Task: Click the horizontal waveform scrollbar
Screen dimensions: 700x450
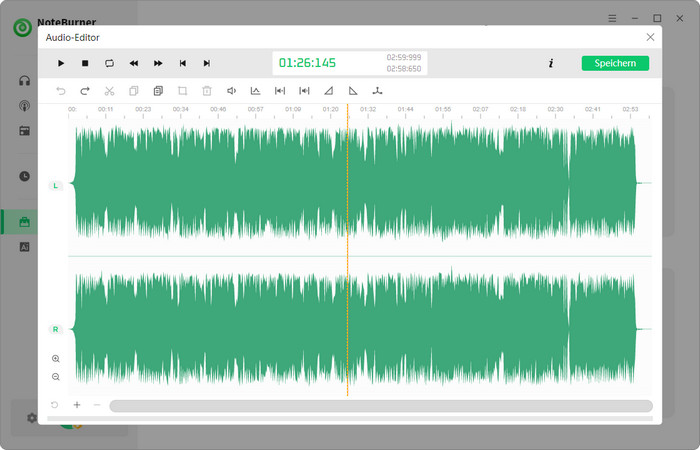Action: tap(380, 406)
